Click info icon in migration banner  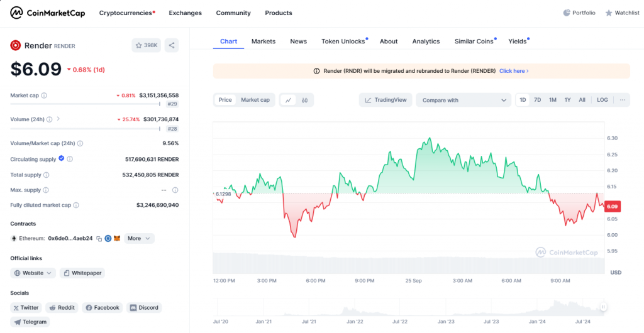[x=316, y=71]
